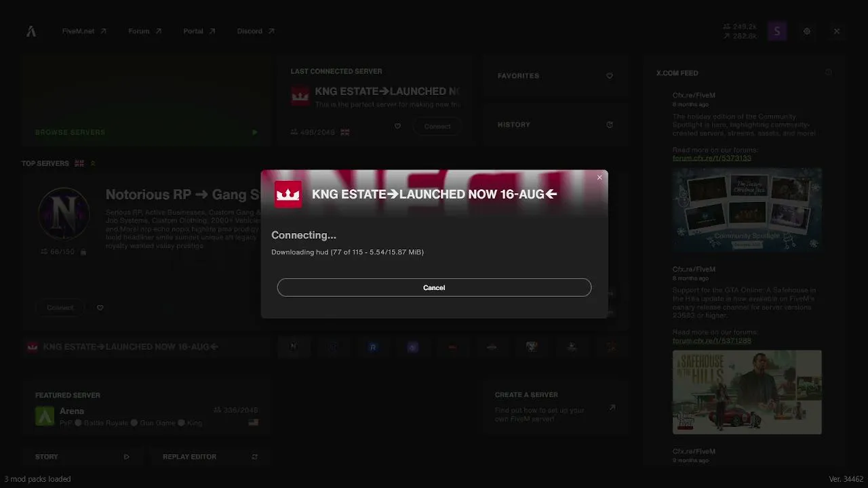
Task: Open the Community Spotlight image
Action: [747, 210]
